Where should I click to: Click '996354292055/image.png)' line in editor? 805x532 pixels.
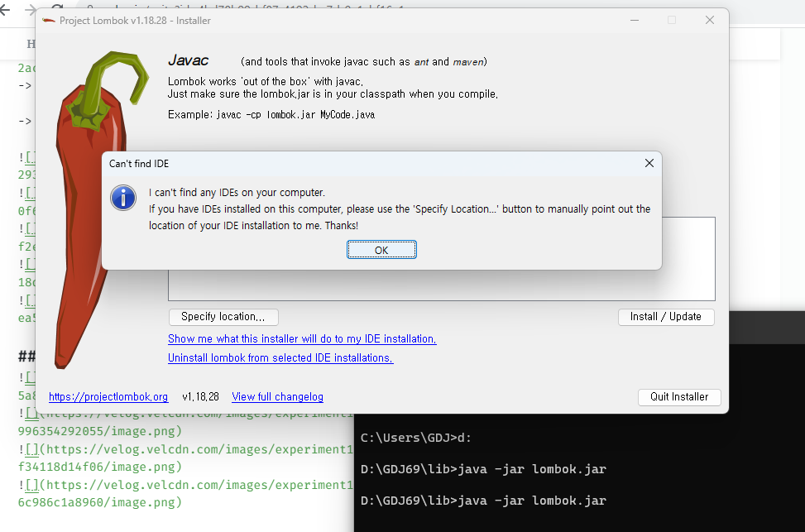click(x=99, y=431)
